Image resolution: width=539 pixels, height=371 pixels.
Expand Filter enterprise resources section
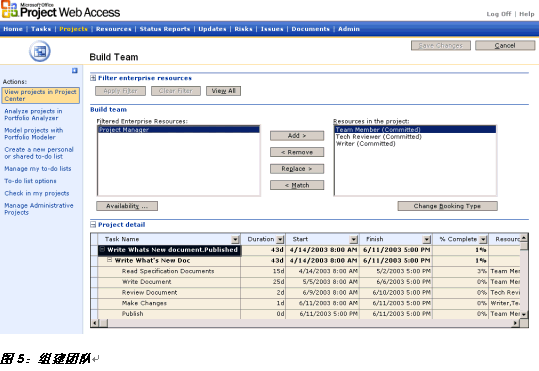pos(93,78)
